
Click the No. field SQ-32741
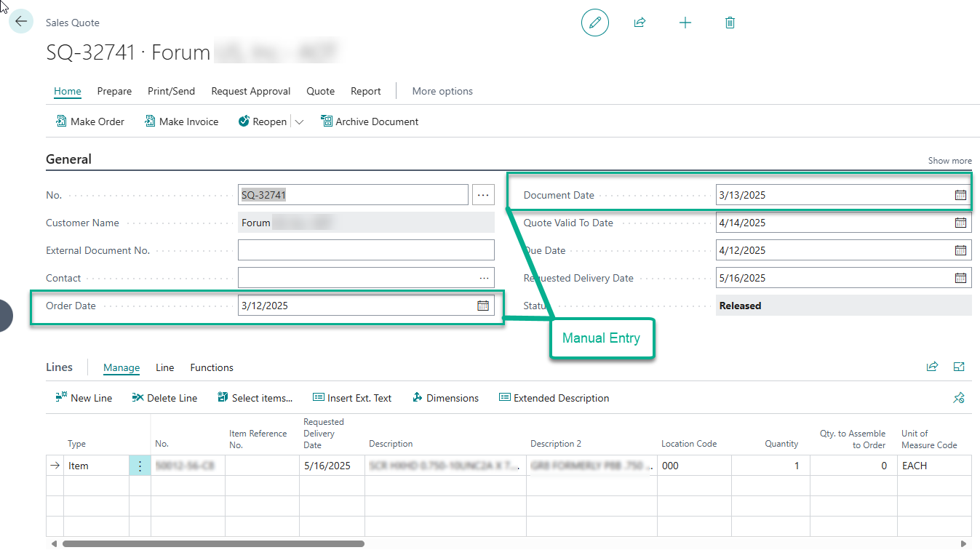point(353,195)
